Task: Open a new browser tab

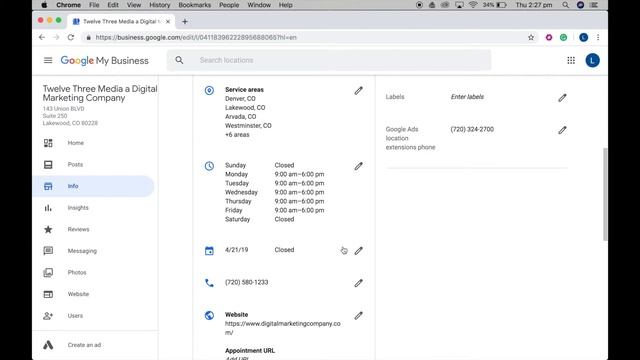Action: tap(184, 21)
